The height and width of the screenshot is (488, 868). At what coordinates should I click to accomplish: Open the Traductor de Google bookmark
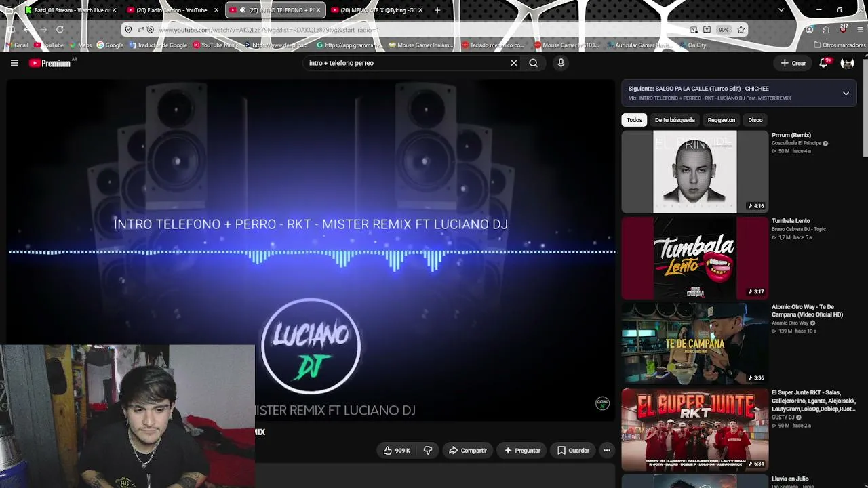coord(158,45)
